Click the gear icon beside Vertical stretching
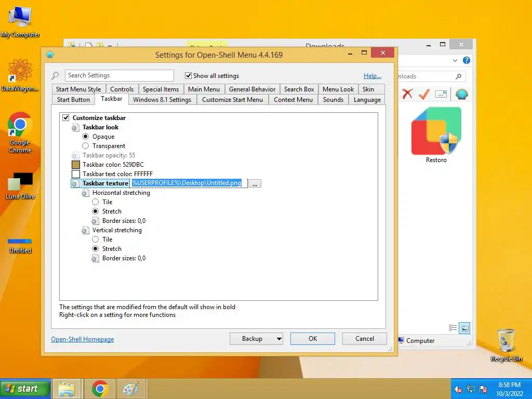532x399 pixels. point(85,230)
